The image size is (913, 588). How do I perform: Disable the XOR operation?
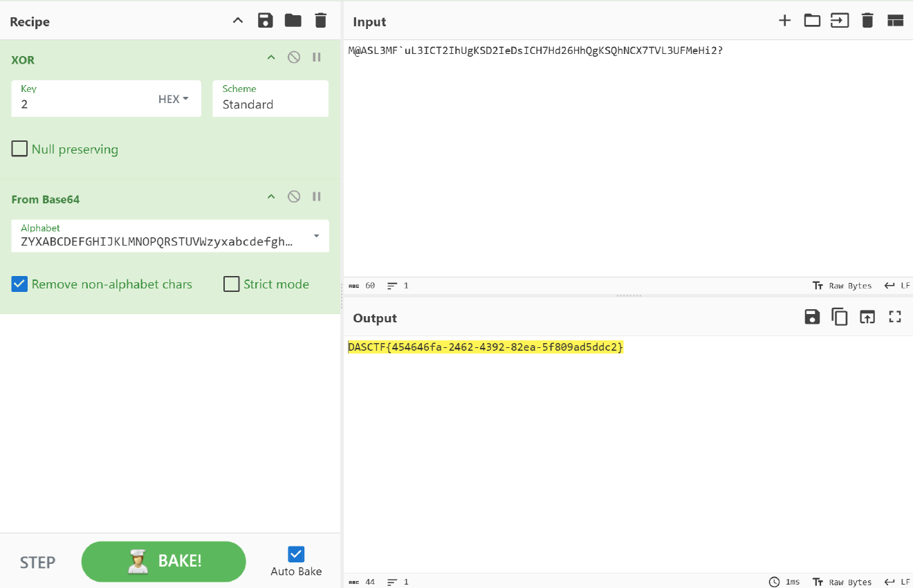tap(293, 57)
